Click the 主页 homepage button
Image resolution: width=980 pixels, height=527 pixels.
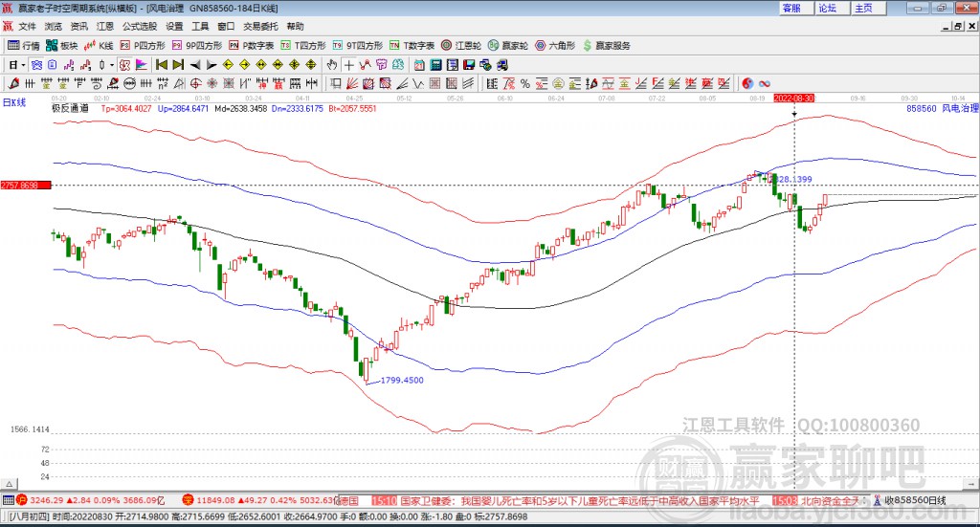tap(866, 8)
